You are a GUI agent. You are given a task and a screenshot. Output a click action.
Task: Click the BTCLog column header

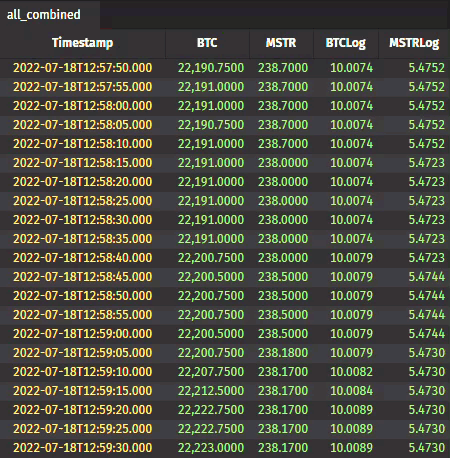click(346, 43)
